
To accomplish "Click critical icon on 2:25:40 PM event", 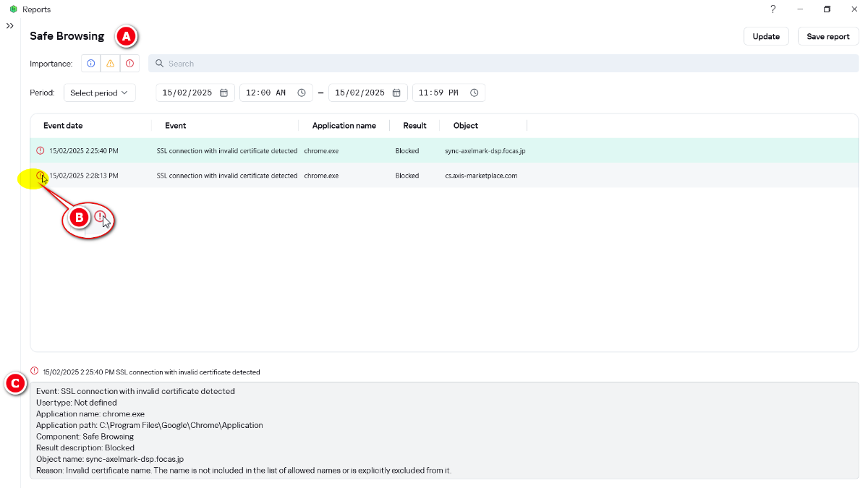I will coord(41,150).
